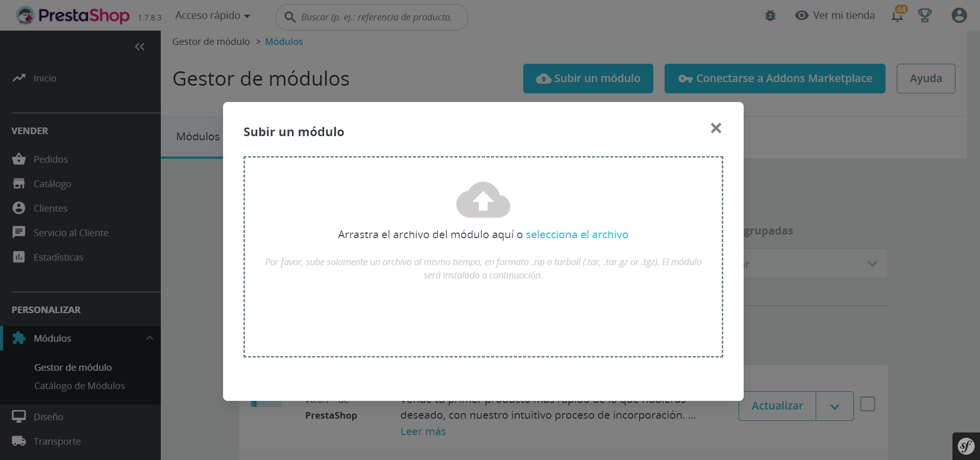Click the Actualizar button
Image resolution: width=980 pixels, height=460 pixels.
(x=777, y=406)
